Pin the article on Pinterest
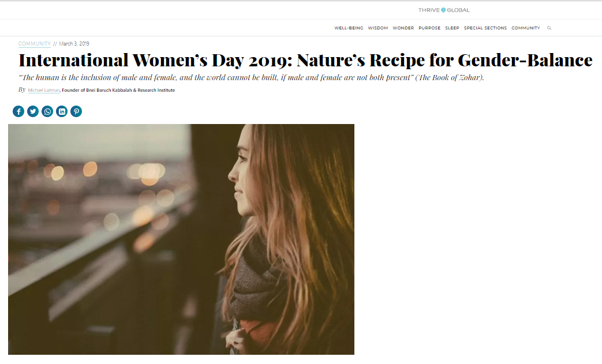Viewport: 602px width, 364px height. 76,111
